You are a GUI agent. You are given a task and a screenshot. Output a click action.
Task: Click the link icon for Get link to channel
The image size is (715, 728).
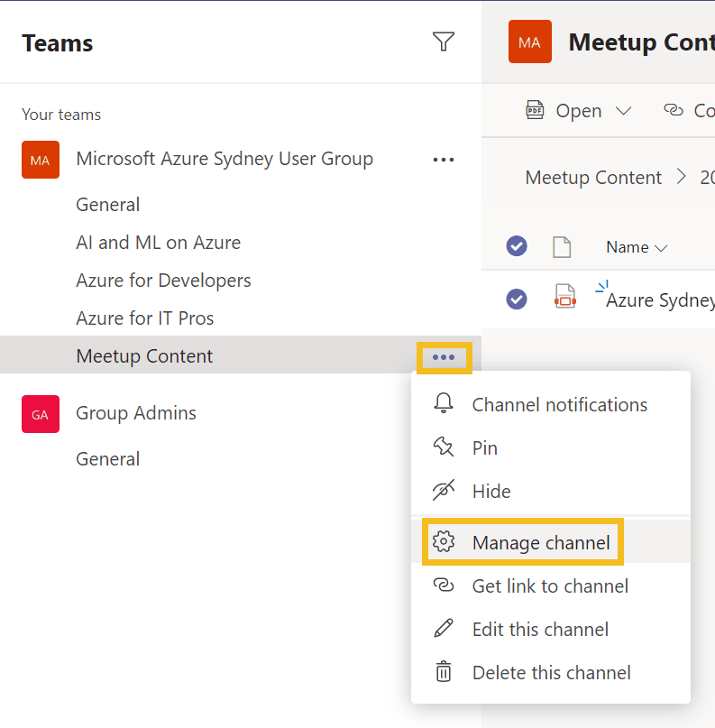(444, 585)
